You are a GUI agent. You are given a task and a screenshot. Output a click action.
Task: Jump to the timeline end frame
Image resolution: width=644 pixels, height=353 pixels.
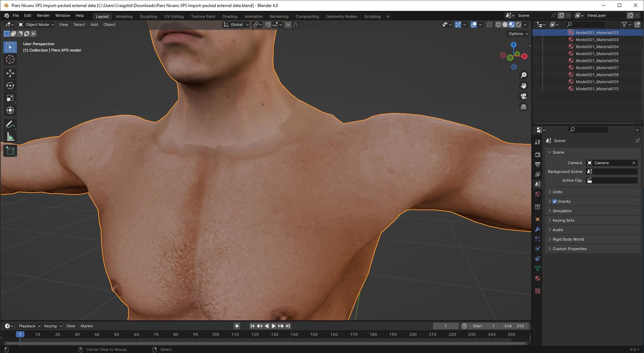point(288,326)
